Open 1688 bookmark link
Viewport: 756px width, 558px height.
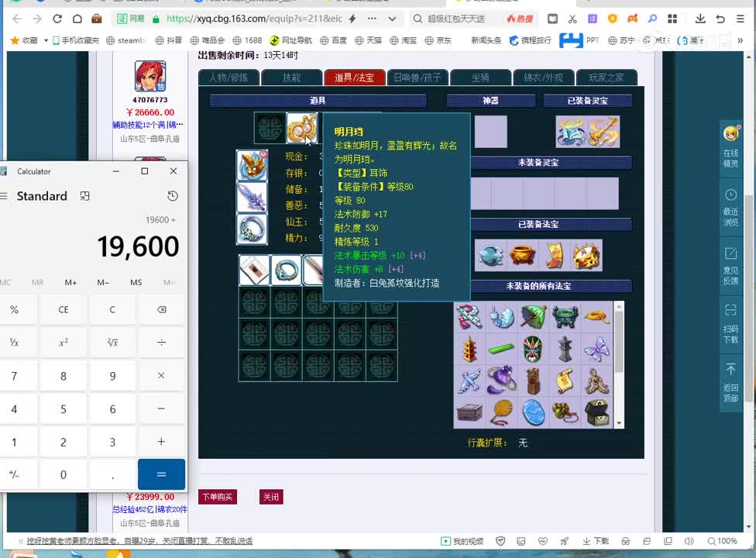pyautogui.click(x=247, y=40)
